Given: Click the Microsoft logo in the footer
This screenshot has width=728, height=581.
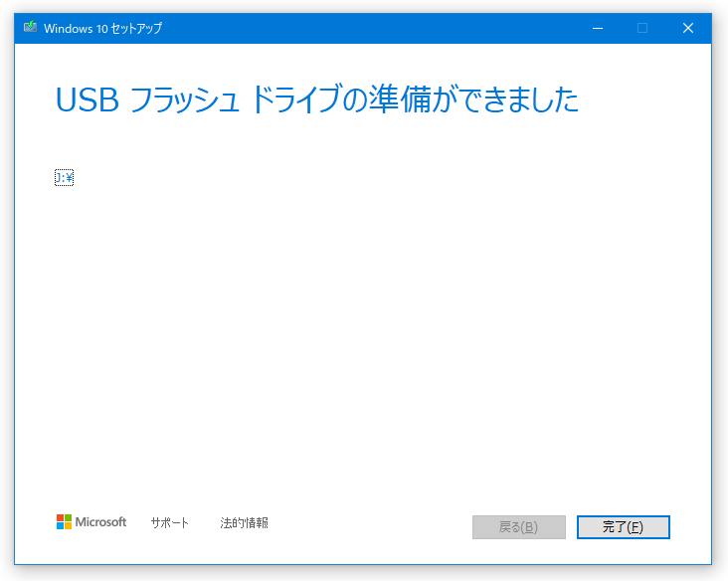Looking at the screenshot, I should pos(91,522).
